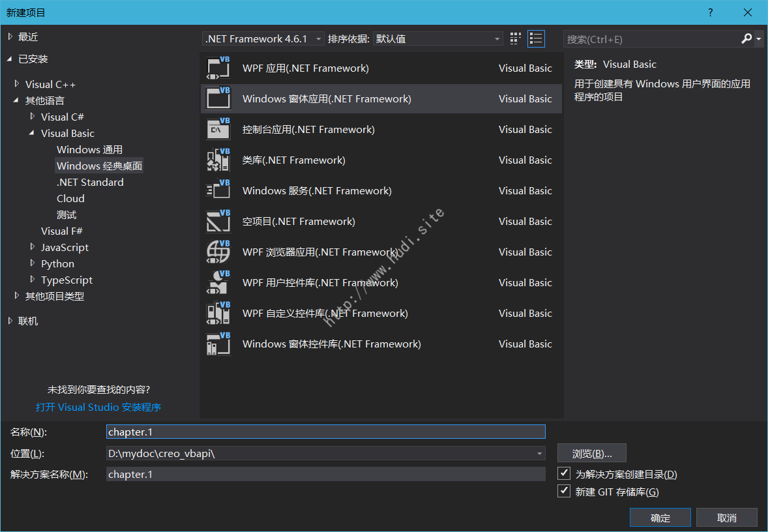768x532 pixels.
Task: Select Visual F# language node
Action: tap(62, 231)
